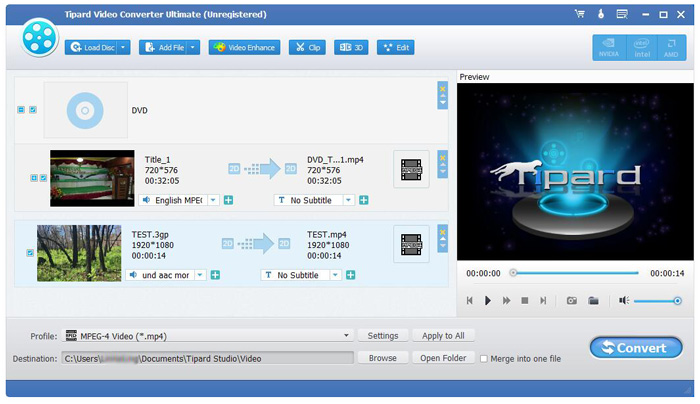This screenshot has width=700, height=404.
Task: Click the Tipard film reel logo
Action: click(39, 38)
